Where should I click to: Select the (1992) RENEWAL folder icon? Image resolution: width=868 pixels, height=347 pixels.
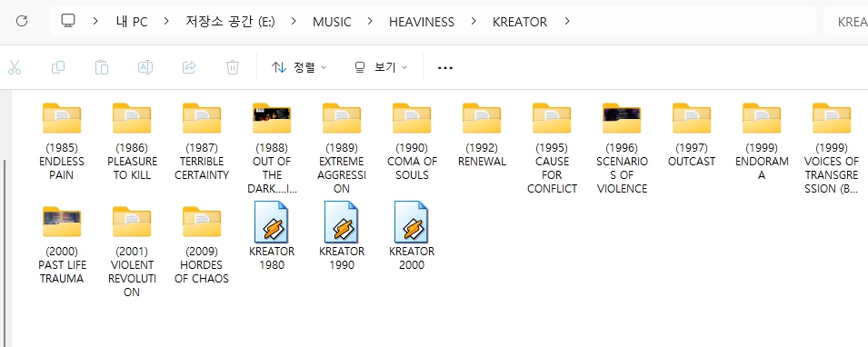482,118
